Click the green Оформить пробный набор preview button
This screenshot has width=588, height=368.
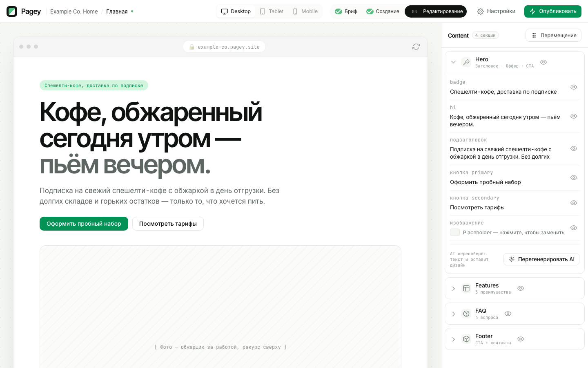tap(84, 224)
